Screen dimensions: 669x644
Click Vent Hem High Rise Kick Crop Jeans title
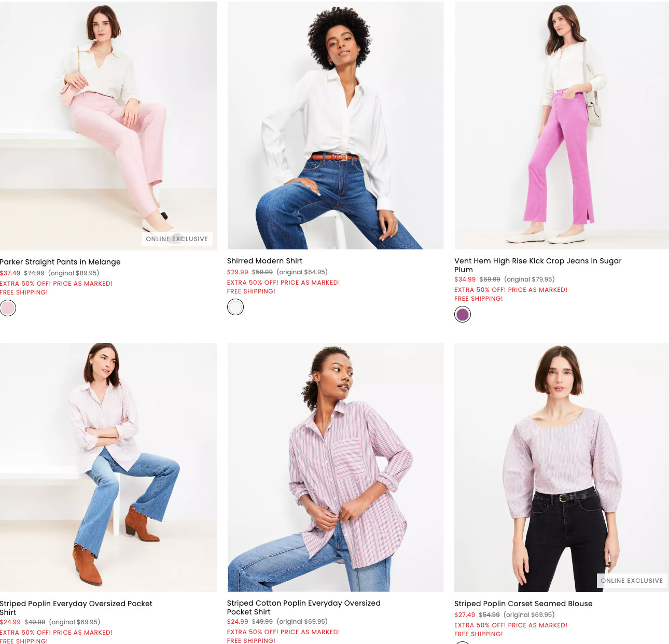tap(538, 265)
